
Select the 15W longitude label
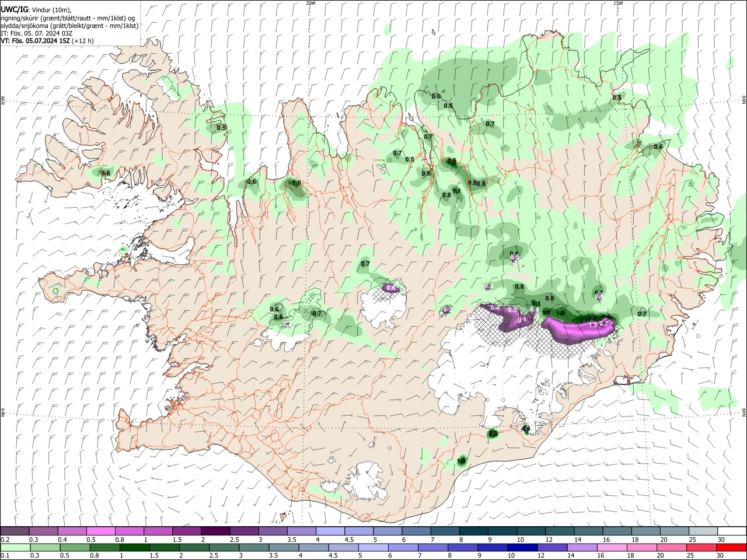pyautogui.click(x=618, y=3)
